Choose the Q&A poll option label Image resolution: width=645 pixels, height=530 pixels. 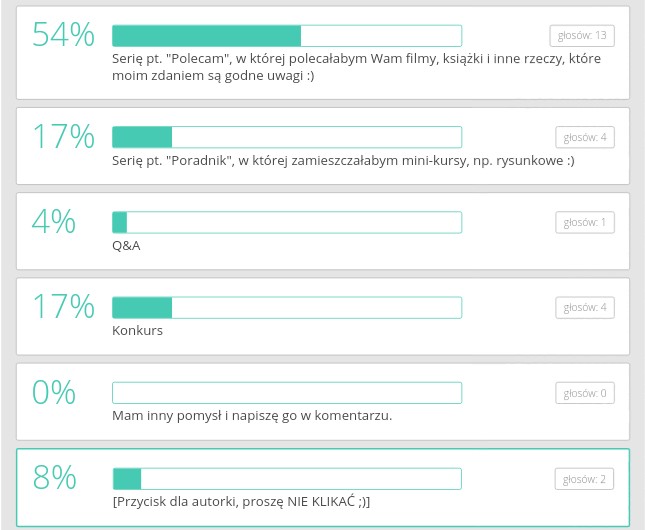click(x=126, y=245)
